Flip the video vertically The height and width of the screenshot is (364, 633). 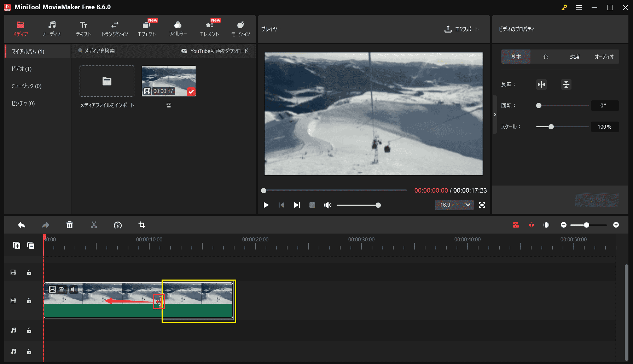[566, 84]
